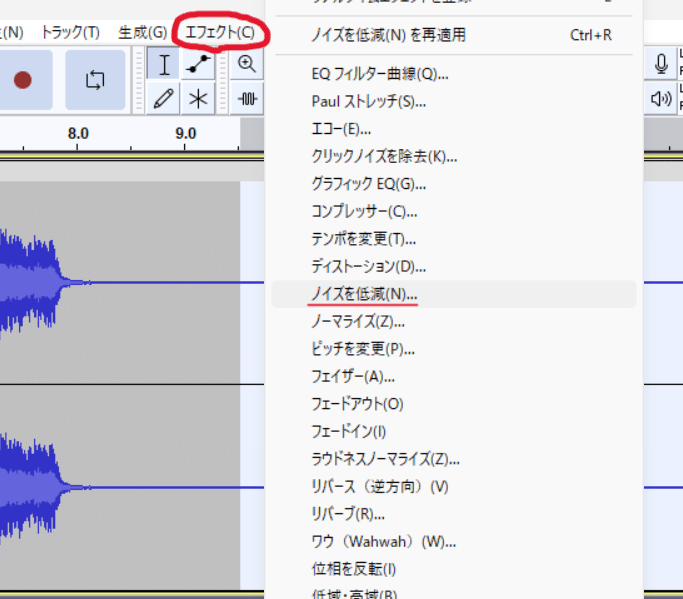The height and width of the screenshot is (599, 683).
Task: Click the 8.0 mark on the timeline ruler
Action: point(78,133)
